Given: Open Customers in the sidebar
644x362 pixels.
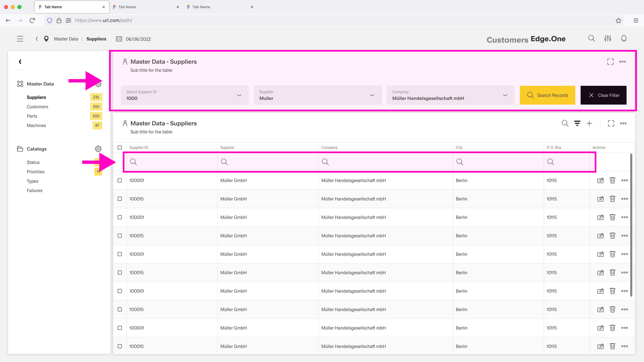Looking at the screenshot, I should point(37,107).
